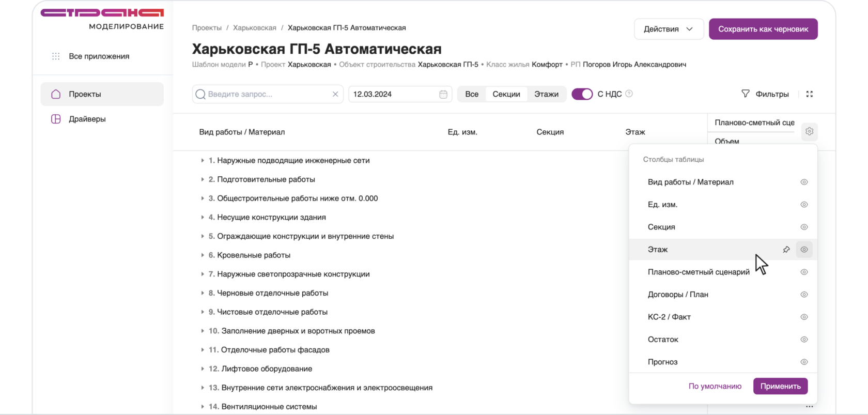Screen dimensions: 868x415
Task: Click the Прогноз column list row label
Action: [x=662, y=362]
